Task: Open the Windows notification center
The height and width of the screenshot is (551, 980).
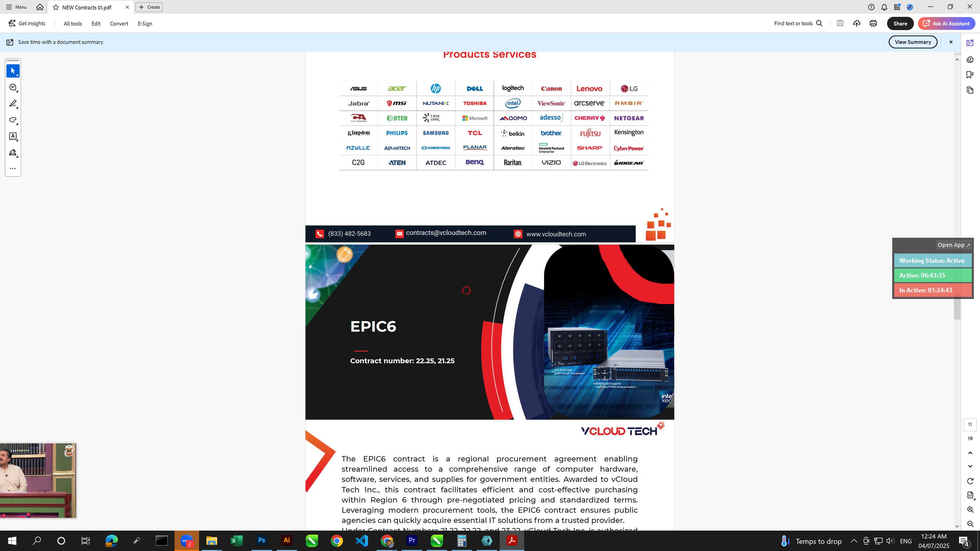Action: (964, 541)
